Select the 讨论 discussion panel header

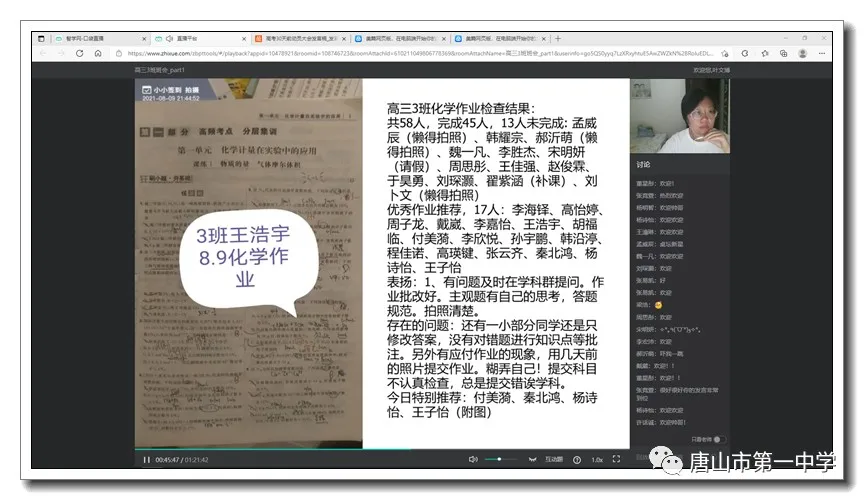pyautogui.click(x=644, y=164)
